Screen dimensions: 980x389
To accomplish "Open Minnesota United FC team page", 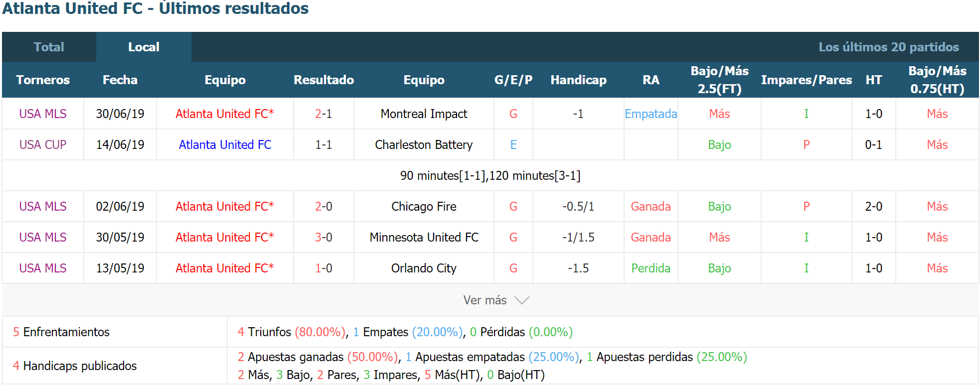I will point(424,238).
